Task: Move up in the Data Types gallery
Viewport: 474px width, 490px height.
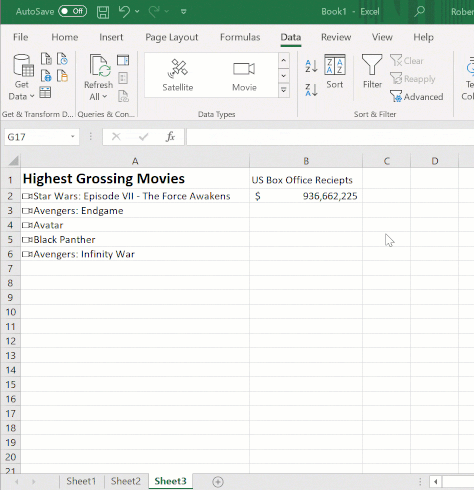Action: point(284,60)
